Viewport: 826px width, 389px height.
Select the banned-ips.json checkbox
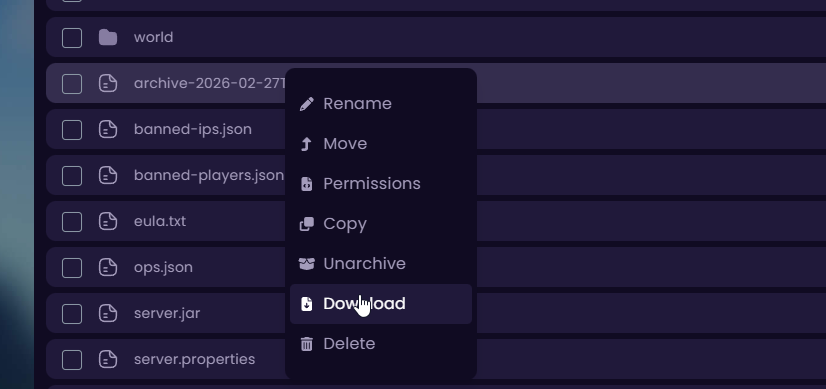[72, 130]
